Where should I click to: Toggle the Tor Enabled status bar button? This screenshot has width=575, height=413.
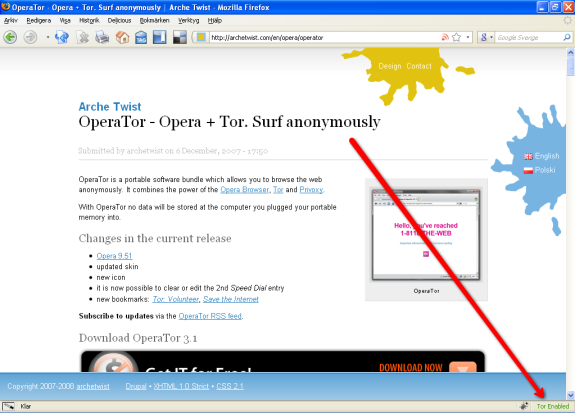point(553,406)
